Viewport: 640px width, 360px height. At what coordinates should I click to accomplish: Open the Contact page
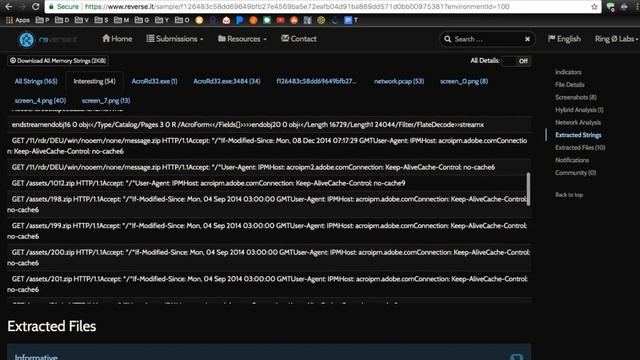[x=299, y=39]
